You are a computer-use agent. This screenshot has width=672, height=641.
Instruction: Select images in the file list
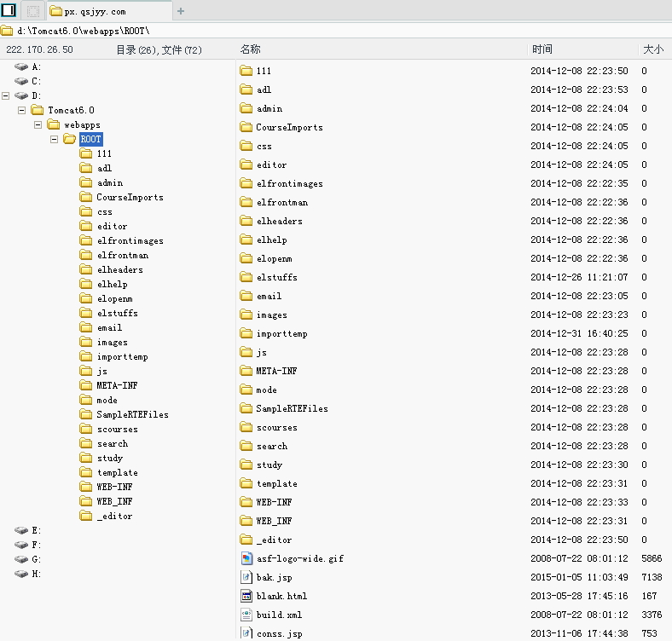coord(272,315)
